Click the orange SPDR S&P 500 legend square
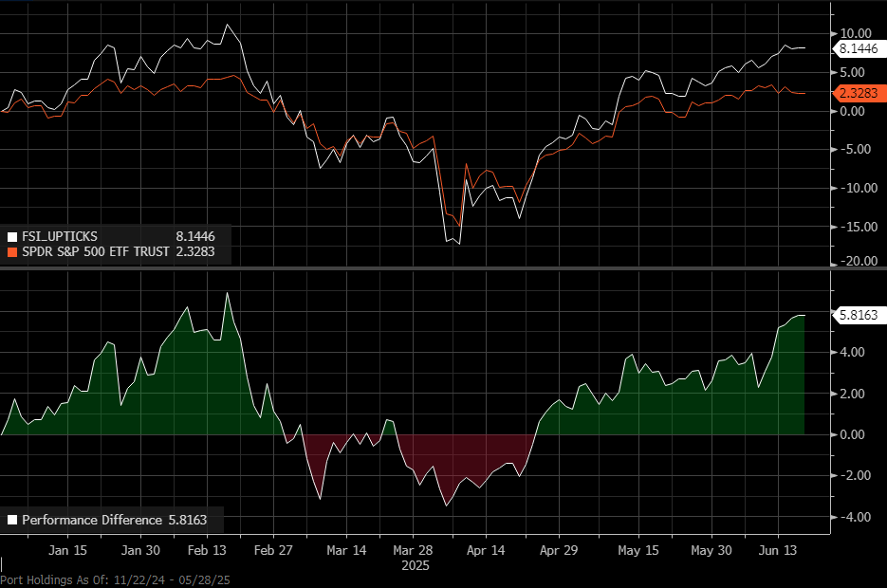Viewport: 887px width, 588px height. [x=12, y=252]
